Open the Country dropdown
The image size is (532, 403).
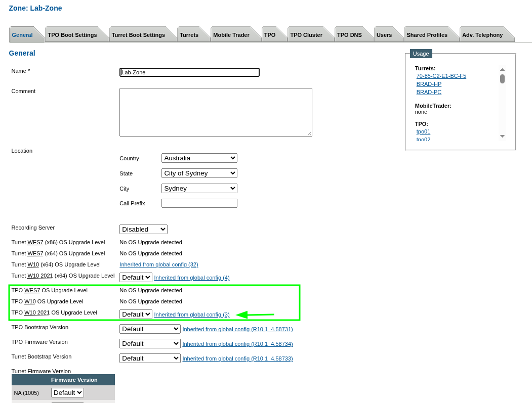(x=199, y=158)
